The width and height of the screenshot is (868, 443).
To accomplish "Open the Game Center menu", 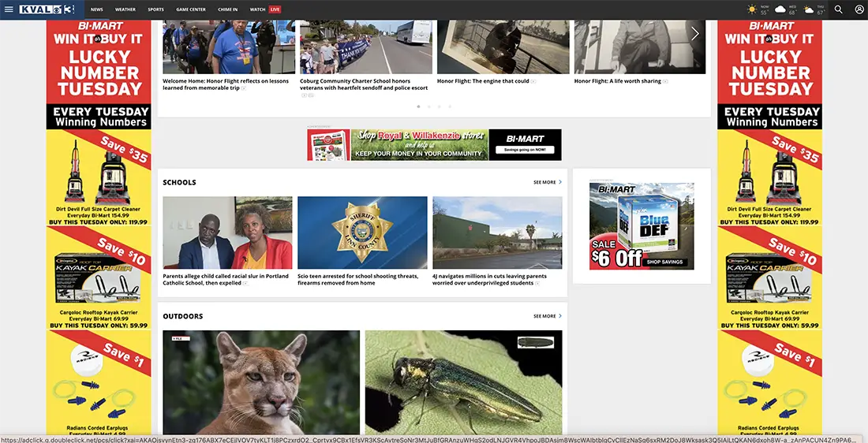I will click(x=191, y=9).
